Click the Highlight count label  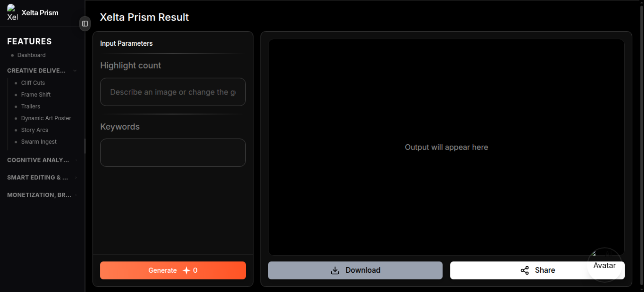point(130,66)
